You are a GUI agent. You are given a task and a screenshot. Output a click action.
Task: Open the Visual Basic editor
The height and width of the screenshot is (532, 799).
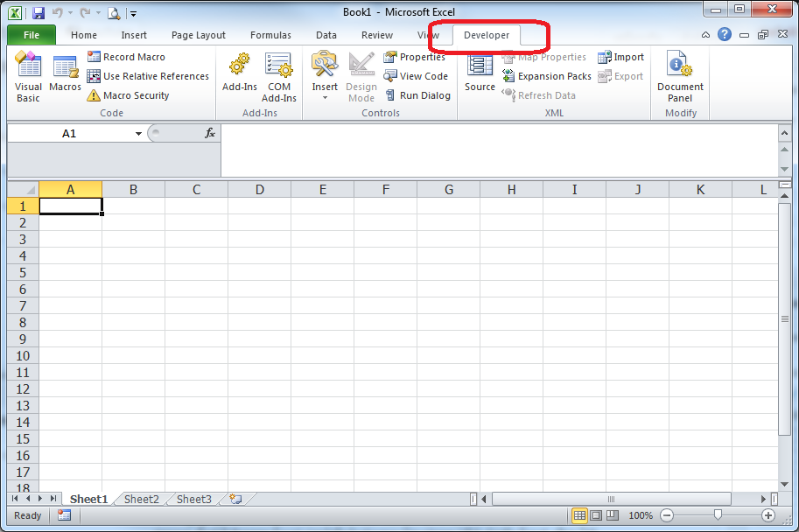click(x=28, y=76)
